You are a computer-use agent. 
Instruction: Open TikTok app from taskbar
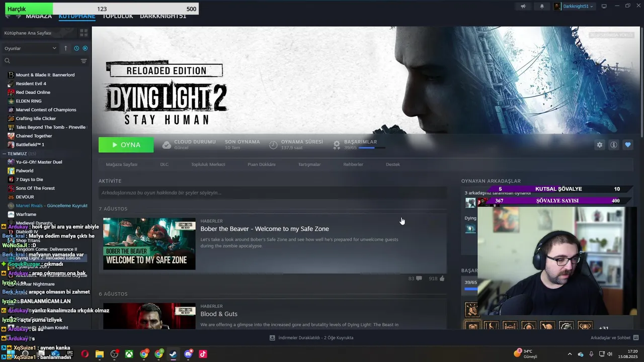point(203,354)
